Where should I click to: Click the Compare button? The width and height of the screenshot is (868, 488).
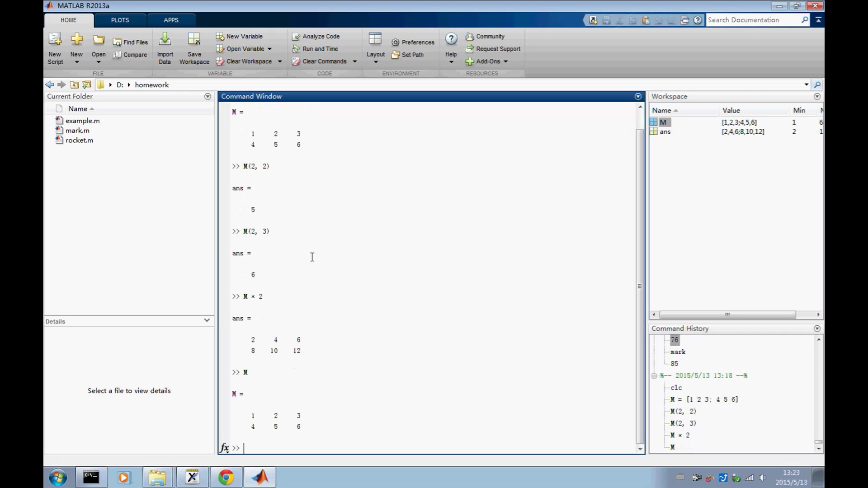[x=130, y=55]
